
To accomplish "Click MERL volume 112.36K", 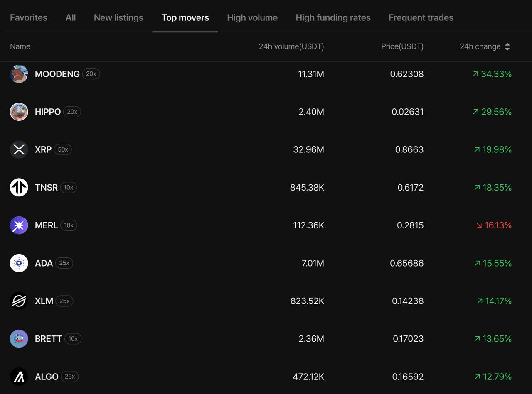I will tap(308, 225).
